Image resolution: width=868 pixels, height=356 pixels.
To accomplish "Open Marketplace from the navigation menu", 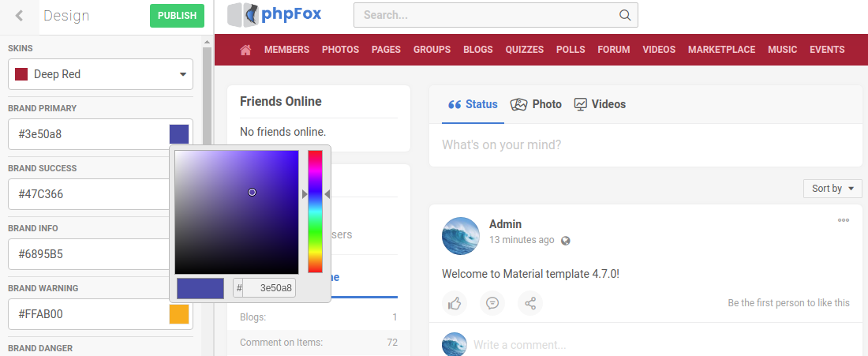I will pos(721,50).
